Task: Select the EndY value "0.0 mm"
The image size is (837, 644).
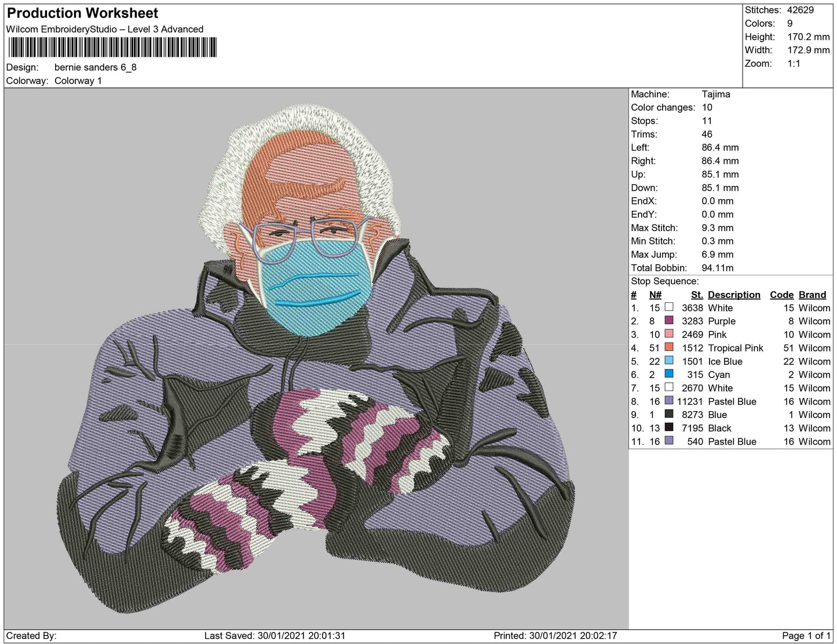Action: pyautogui.click(x=718, y=214)
